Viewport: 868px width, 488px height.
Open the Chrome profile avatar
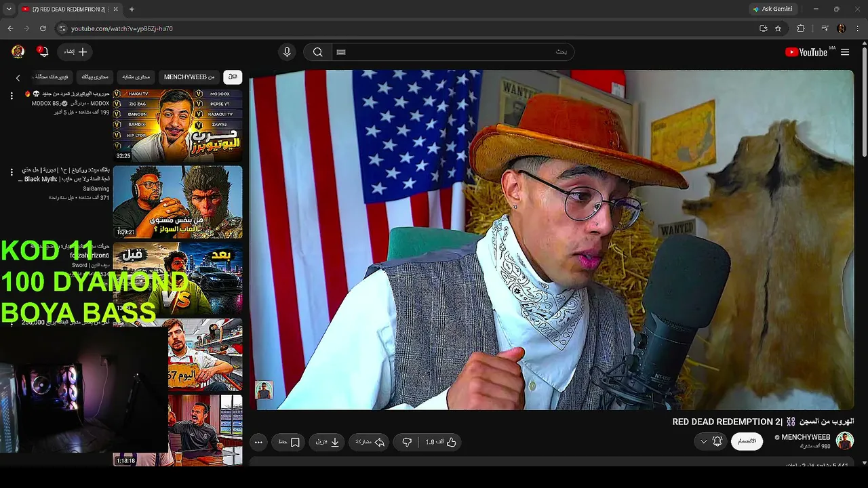tap(842, 28)
